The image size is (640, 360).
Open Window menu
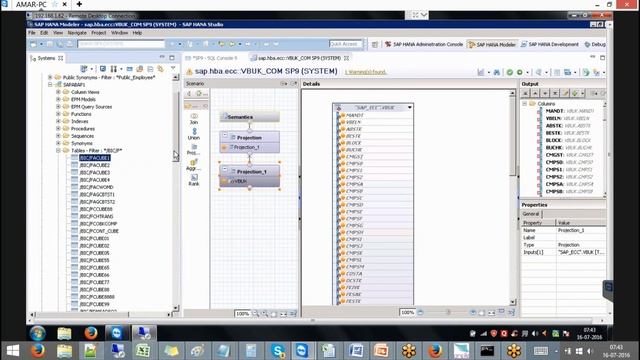tap(120, 33)
